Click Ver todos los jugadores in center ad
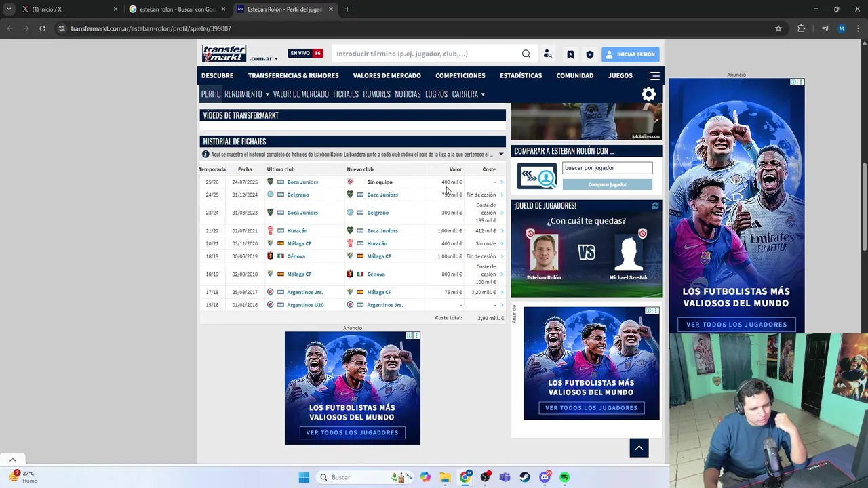This screenshot has width=868, height=488. 352,432
